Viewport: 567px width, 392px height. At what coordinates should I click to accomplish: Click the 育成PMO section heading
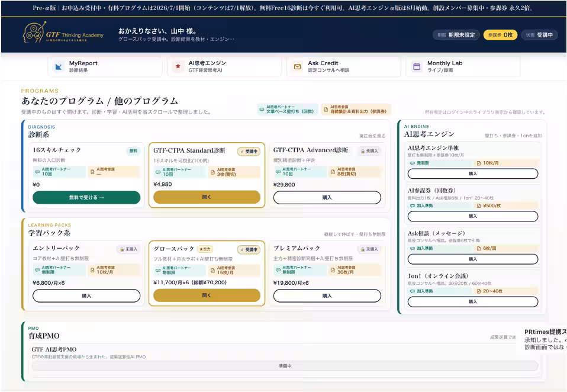(x=44, y=336)
